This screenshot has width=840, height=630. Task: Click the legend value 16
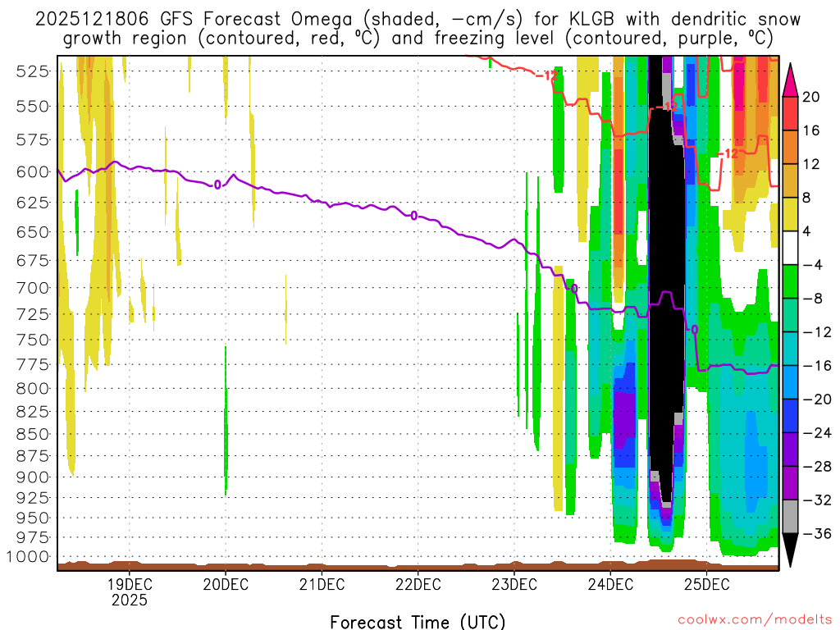point(811,130)
